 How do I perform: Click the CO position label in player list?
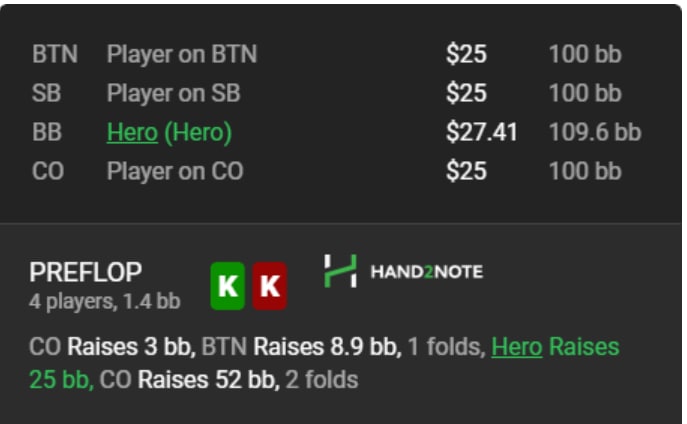point(48,171)
